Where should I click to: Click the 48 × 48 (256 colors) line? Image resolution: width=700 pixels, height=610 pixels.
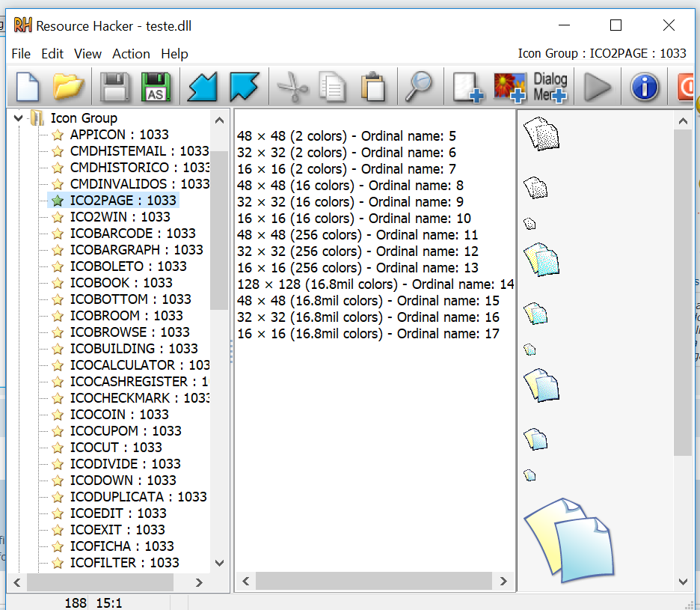point(357,235)
